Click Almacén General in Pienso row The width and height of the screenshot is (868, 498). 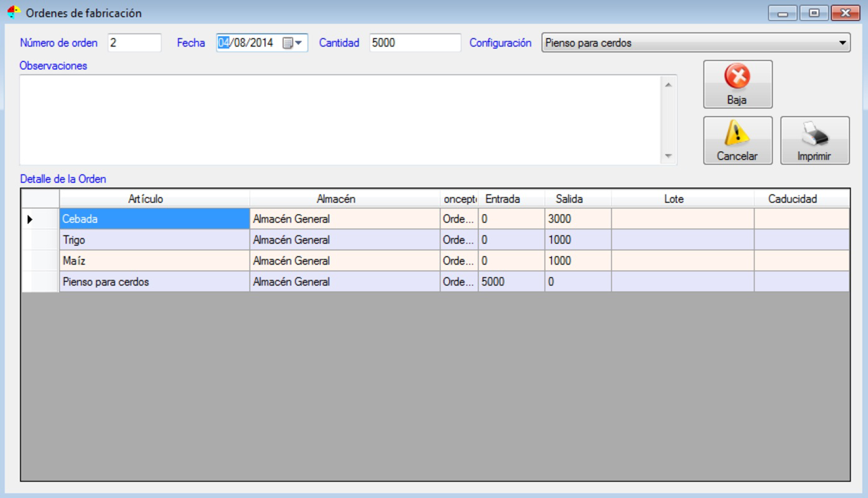[x=345, y=282]
